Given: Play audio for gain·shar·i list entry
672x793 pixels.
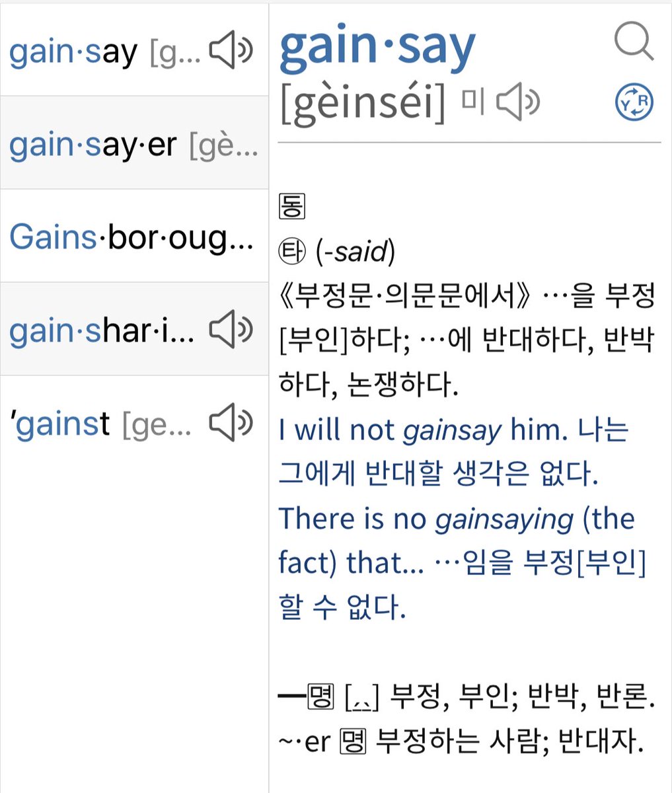Looking at the screenshot, I should pyautogui.click(x=231, y=330).
